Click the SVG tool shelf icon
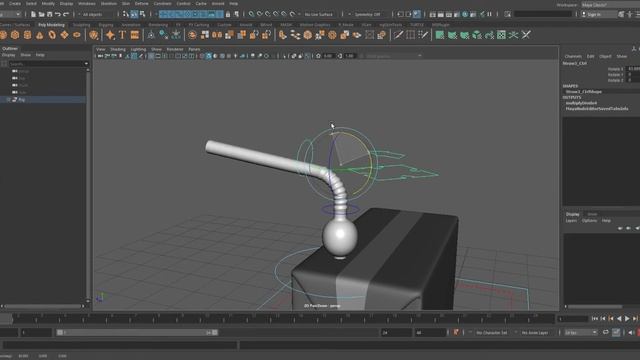The image size is (640, 360). [x=135, y=35]
